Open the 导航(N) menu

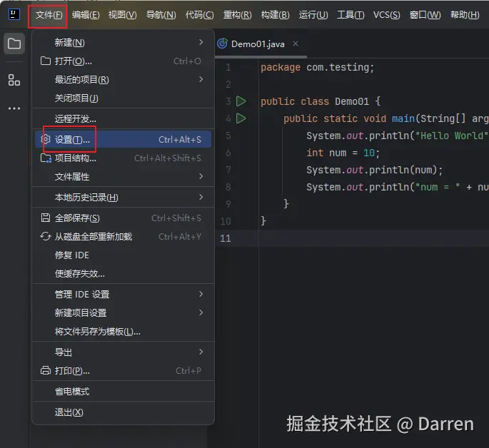[161, 15]
